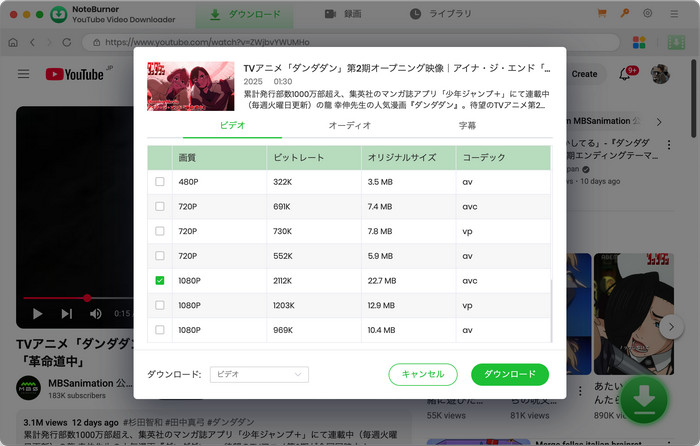Image resolution: width=700 pixels, height=446 pixels.
Task: Check the 1080P 969K av checkbox
Action: (159, 329)
